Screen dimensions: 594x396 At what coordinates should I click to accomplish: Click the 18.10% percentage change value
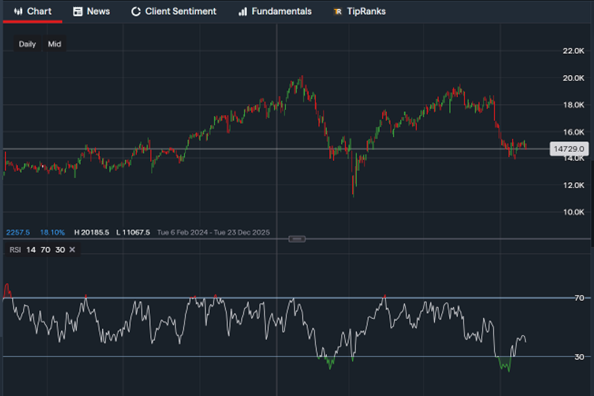pos(52,232)
